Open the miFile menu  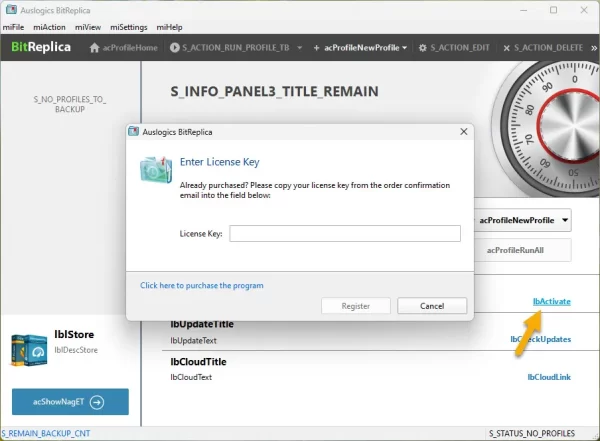pyautogui.click(x=13, y=27)
